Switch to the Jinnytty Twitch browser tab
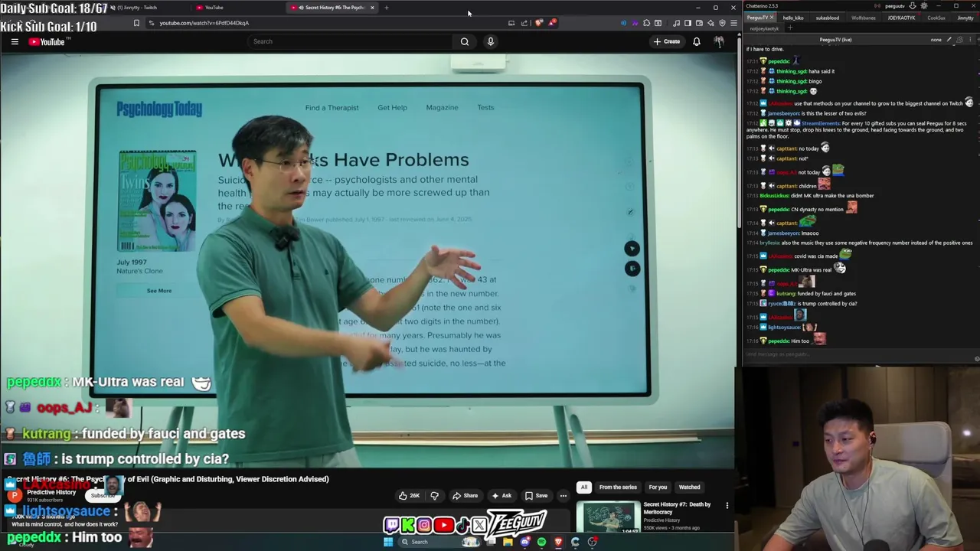Screen dimensions: 980x551 (138, 8)
